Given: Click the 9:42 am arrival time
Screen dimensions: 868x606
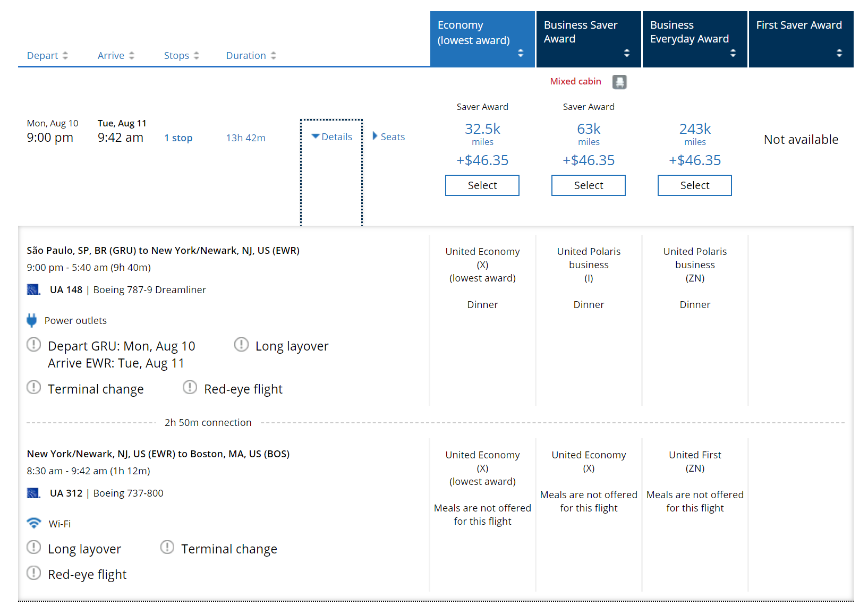Looking at the screenshot, I should [x=121, y=138].
